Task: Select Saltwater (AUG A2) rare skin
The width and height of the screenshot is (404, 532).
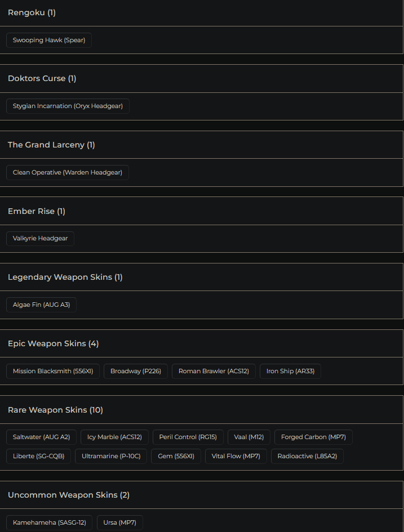Action: click(x=41, y=437)
